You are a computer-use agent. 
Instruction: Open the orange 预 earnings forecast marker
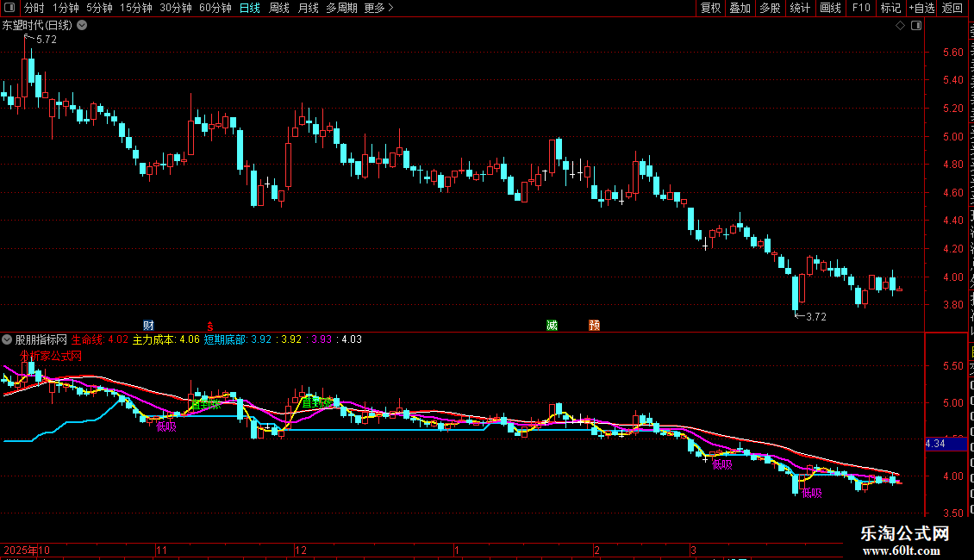click(594, 326)
